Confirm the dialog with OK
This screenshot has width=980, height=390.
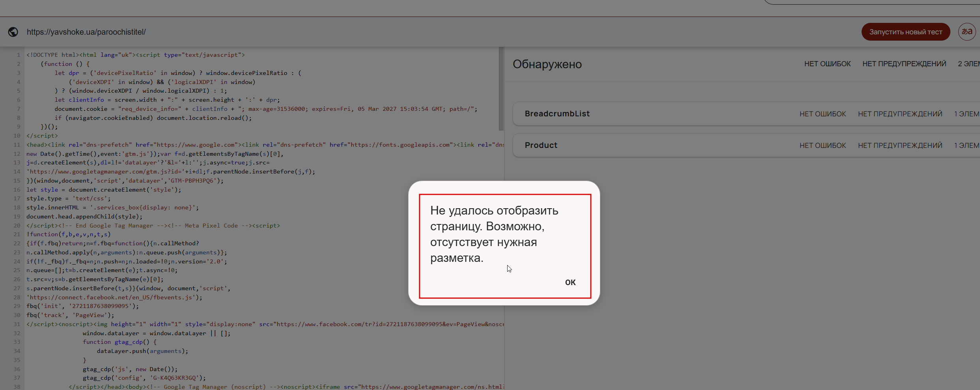(570, 282)
